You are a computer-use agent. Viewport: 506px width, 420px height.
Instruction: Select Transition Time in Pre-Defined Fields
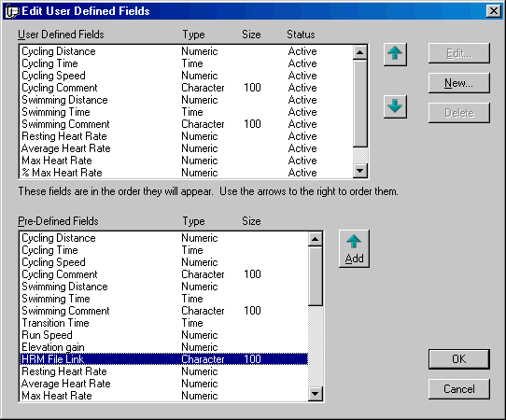coord(164,323)
